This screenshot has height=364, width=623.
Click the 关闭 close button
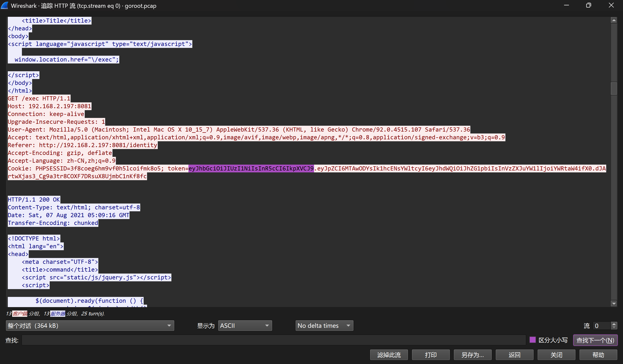coord(556,355)
